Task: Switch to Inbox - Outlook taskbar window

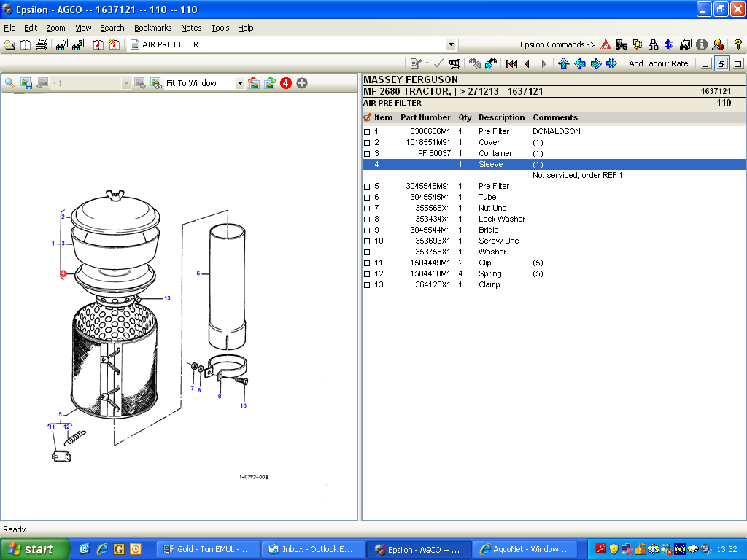Action: (x=314, y=550)
